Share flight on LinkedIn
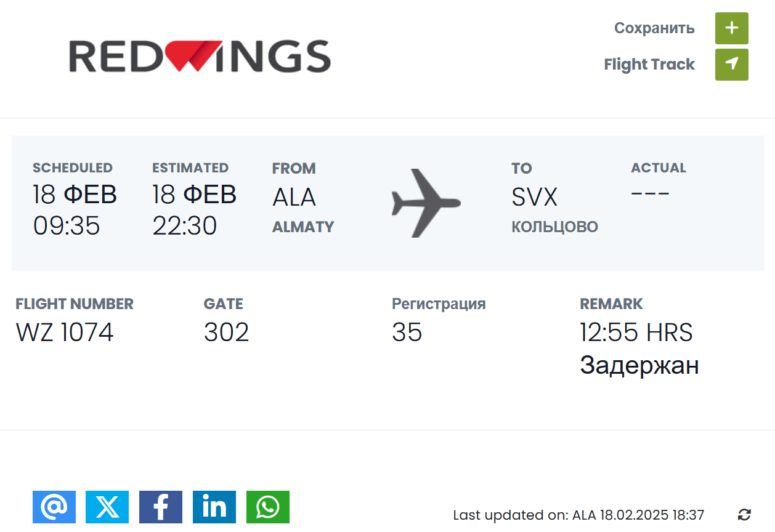The width and height of the screenshot is (775, 532). 214,507
